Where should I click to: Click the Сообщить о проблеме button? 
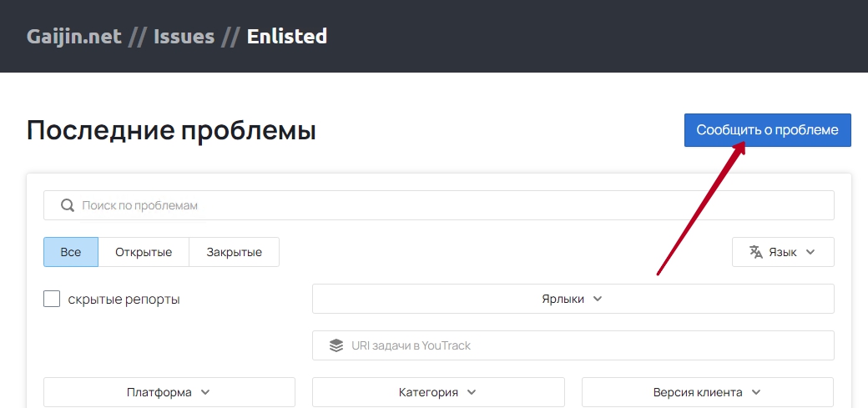click(x=767, y=130)
